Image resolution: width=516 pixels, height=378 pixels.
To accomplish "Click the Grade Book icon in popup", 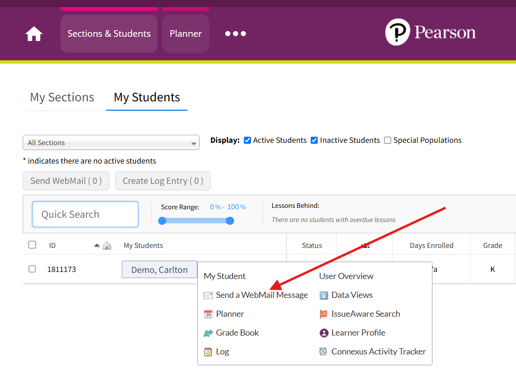I will pos(208,333).
